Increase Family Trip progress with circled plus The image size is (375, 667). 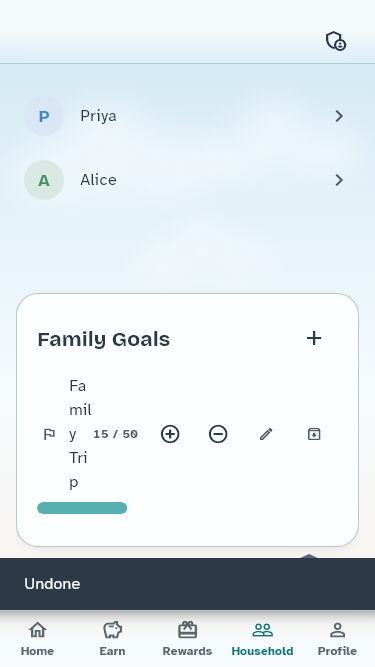tap(170, 434)
